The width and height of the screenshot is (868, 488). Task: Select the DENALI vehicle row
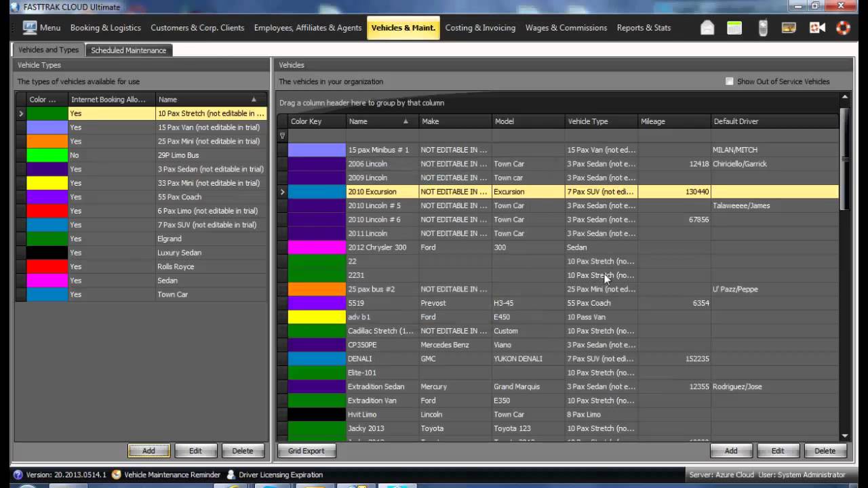point(558,359)
